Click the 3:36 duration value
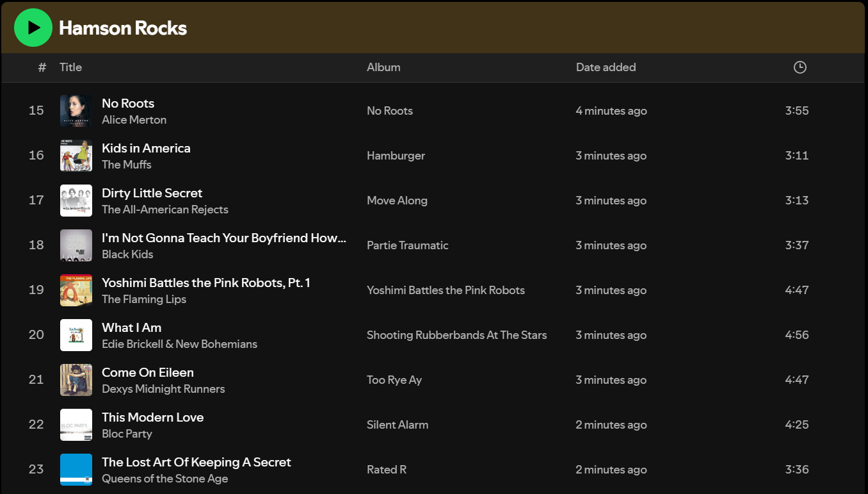Screen dimensions: 868x494 (x=797, y=470)
